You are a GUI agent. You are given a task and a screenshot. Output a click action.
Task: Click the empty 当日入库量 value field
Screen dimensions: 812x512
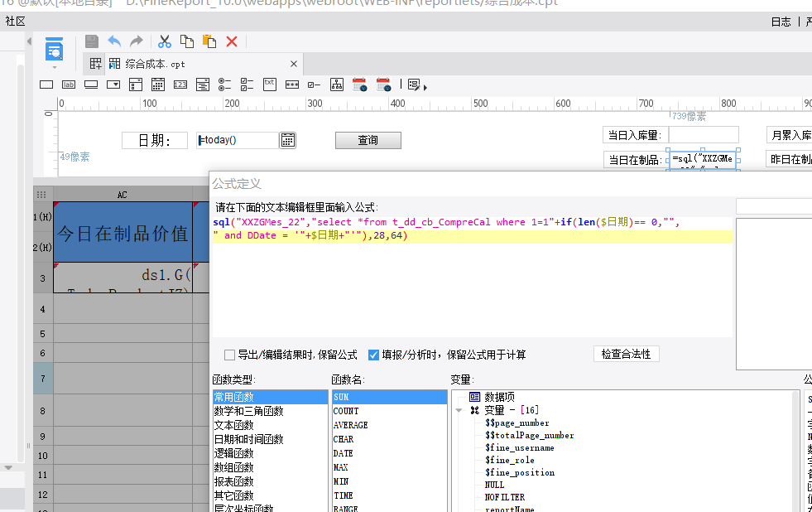coord(704,135)
